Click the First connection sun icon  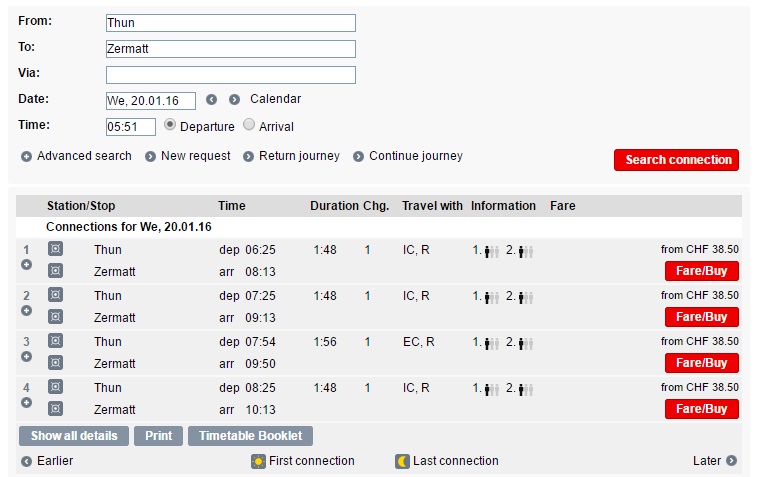pyautogui.click(x=258, y=461)
